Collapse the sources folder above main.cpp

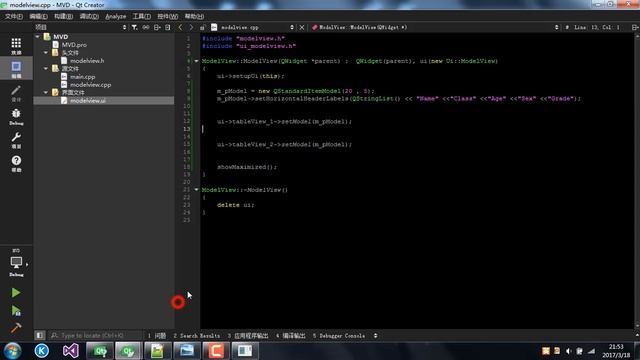[46, 69]
